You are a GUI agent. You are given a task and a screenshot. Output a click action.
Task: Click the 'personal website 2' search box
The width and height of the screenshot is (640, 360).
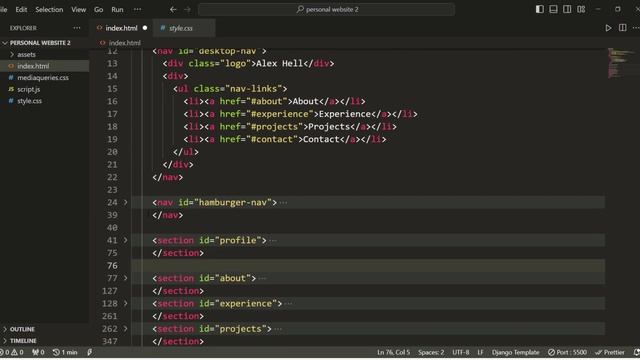[x=327, y=9]
